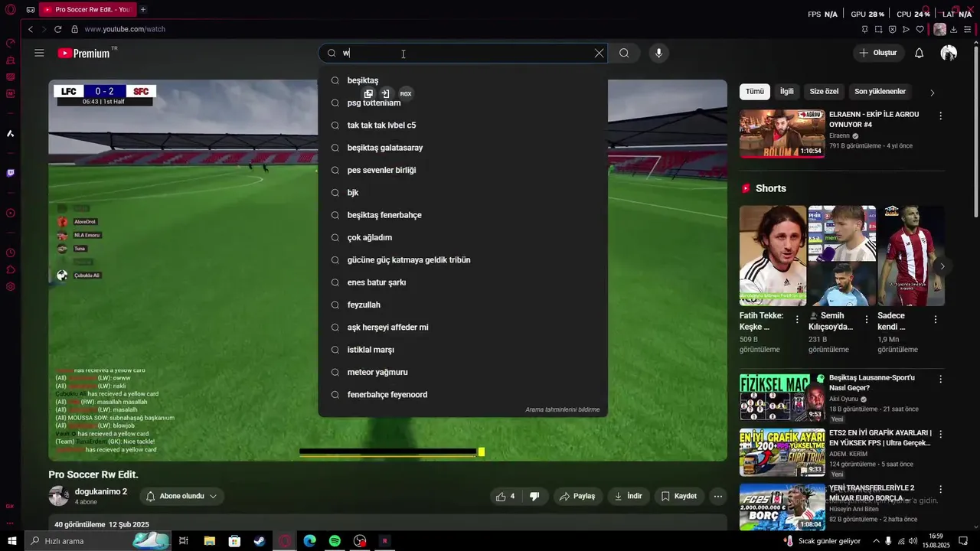Click Paylaş share button

click(x=577, y=496)
